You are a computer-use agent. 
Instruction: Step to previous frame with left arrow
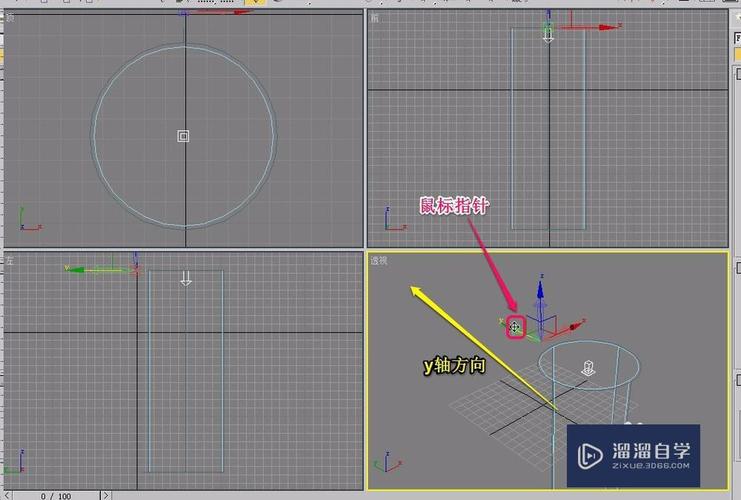coord(7,496)
